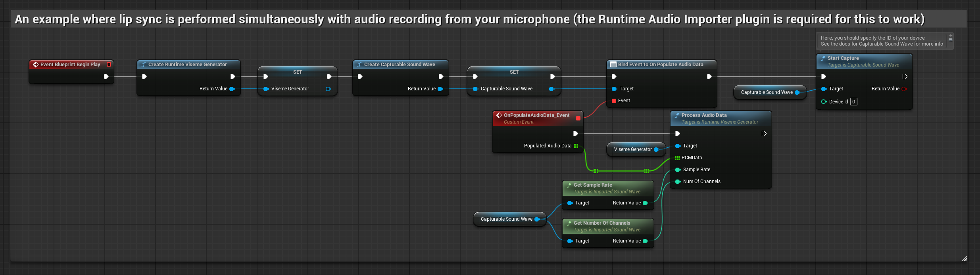Click the red Event pin on Bind Event node
This screenshot has height=275, width=980.
[614, 101]
